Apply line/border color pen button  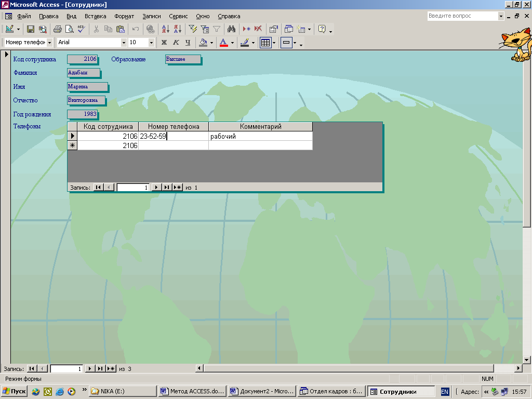coord(245,43)
